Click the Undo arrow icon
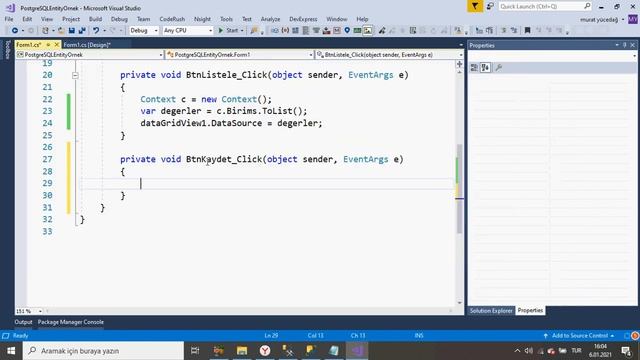Image resolution: width=640 pixels, height=360 pixels. point(96,31)
